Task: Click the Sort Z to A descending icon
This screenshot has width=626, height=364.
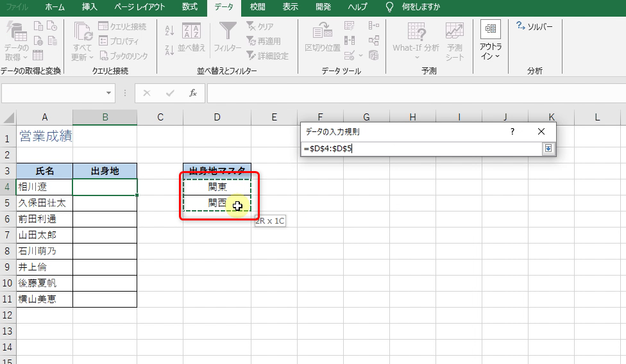Action: pyautogui.click(x=170, y=49)
